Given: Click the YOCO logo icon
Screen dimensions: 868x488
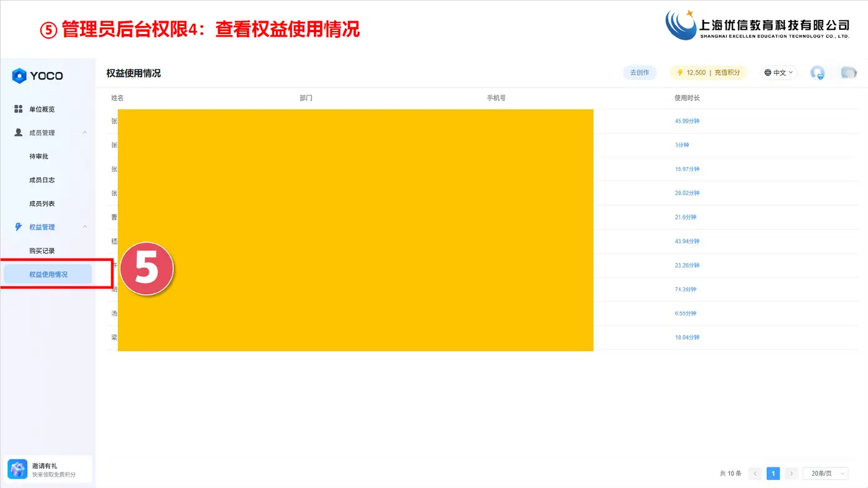Looking at the screenshot, I should 19,76.
